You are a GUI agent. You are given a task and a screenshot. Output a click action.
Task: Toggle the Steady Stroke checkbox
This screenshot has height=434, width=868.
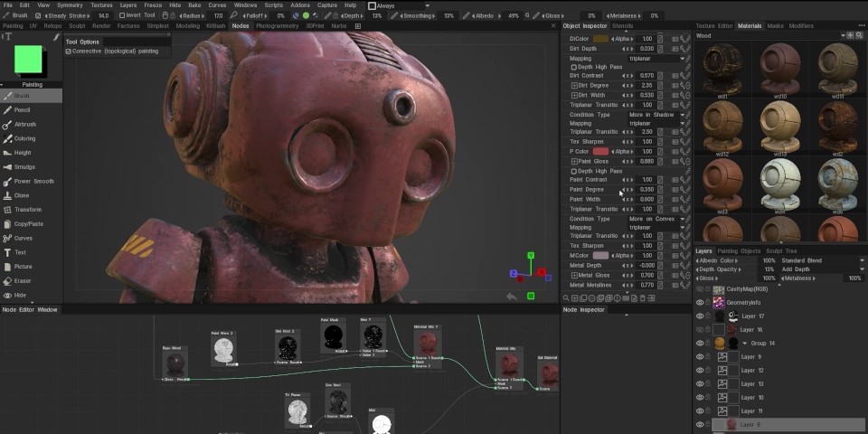(38, 15)
